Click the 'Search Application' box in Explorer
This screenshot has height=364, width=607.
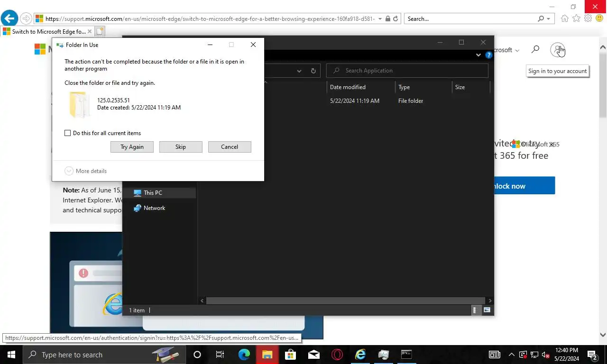click(407, 71)
